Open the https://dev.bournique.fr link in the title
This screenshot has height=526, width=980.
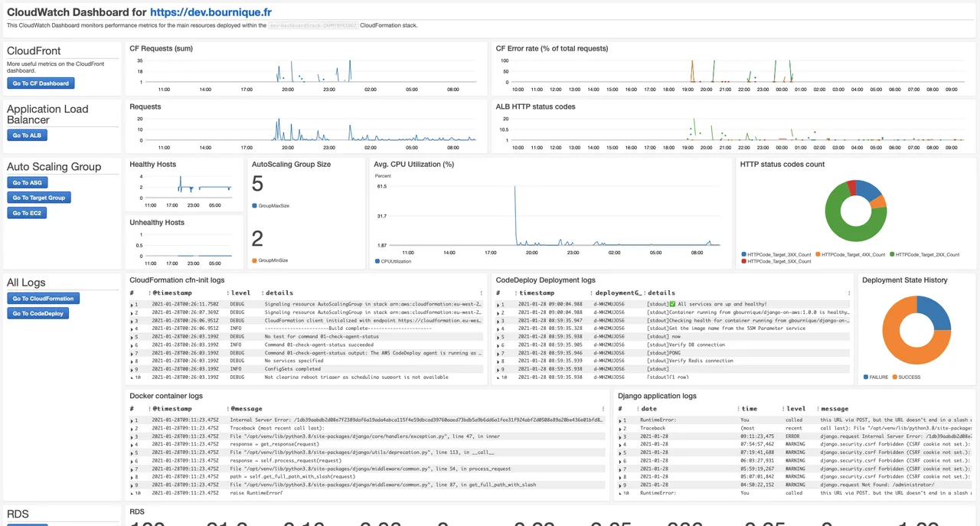[x=211, y=12]
